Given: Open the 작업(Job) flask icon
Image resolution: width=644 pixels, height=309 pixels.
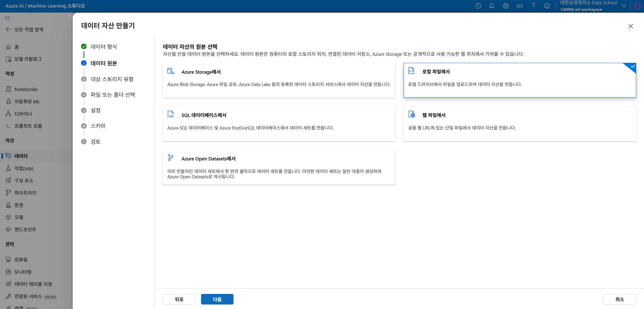Looking at the screenshot, I should 8,168.
